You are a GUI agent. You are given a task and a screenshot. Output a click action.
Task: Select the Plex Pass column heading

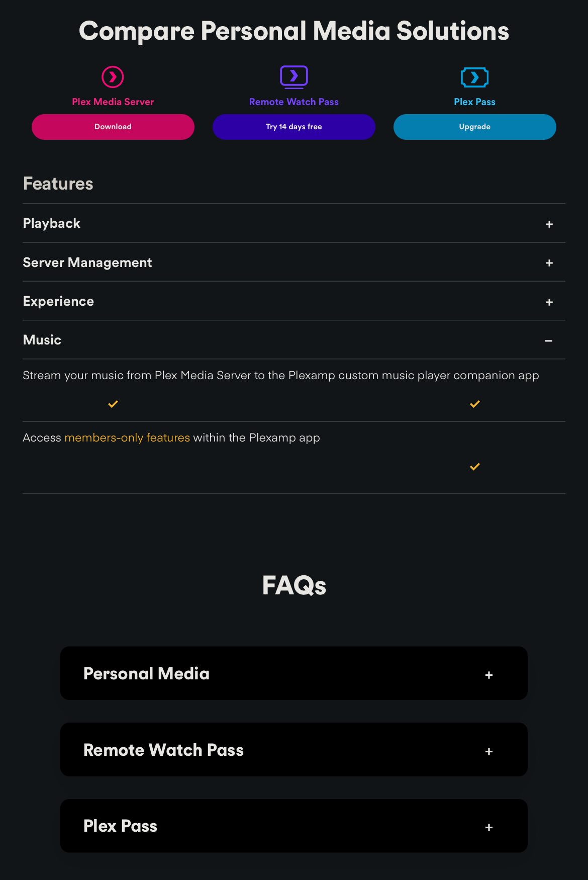tap(475, 102)
